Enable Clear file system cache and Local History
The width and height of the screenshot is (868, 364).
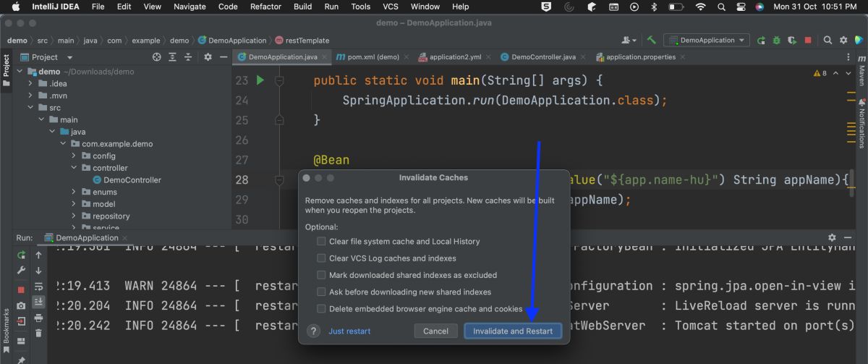pos(321,241)
